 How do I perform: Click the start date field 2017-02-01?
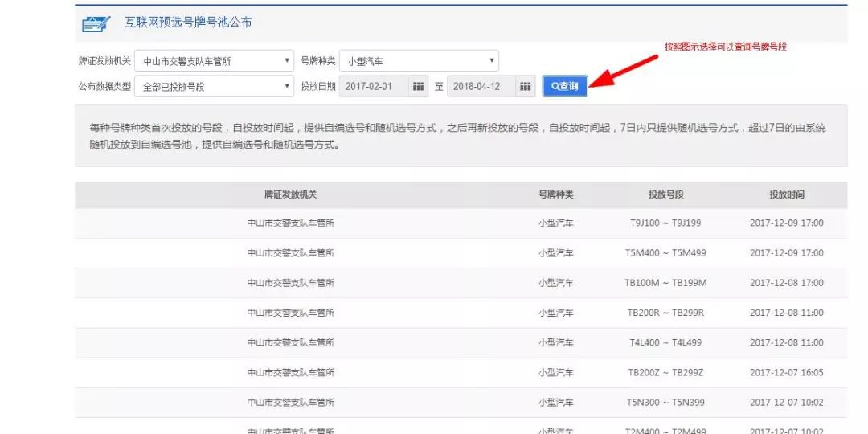374,87
